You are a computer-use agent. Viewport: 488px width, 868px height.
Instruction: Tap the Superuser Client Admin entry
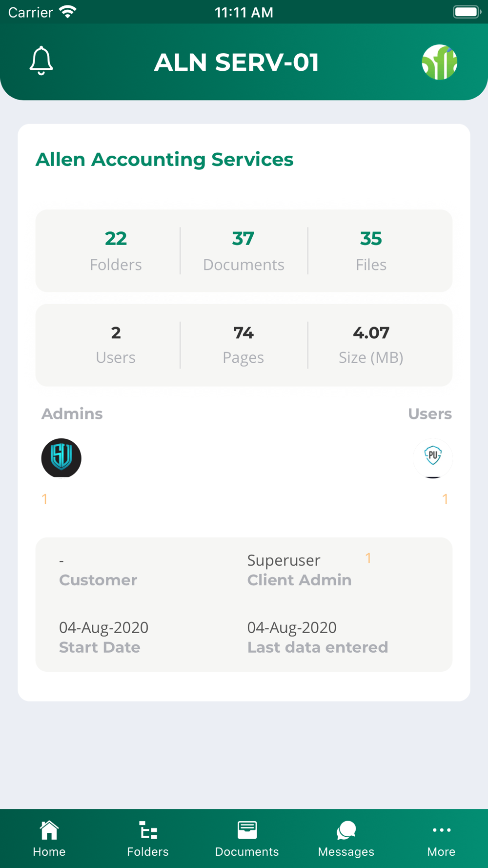point(299,570)
